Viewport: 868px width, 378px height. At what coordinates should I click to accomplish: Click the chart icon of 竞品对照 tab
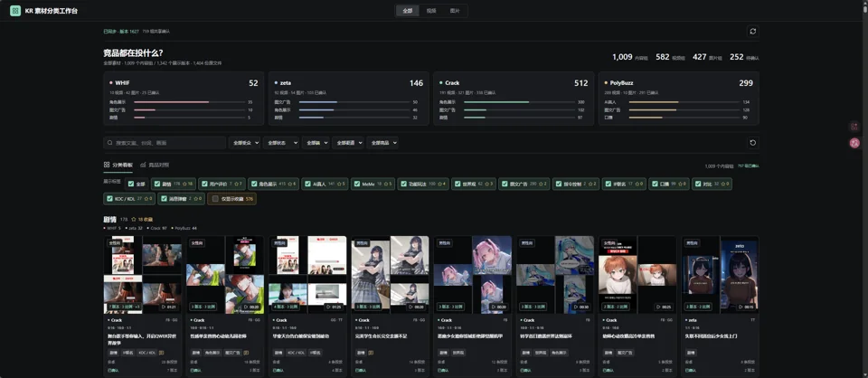click(143, 165)
